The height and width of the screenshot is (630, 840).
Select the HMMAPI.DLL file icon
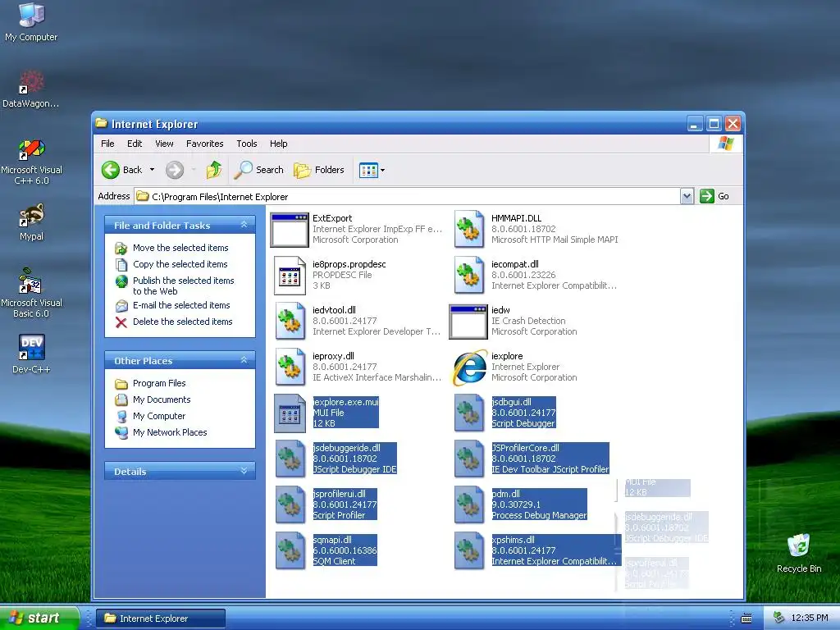pos(468,230)
